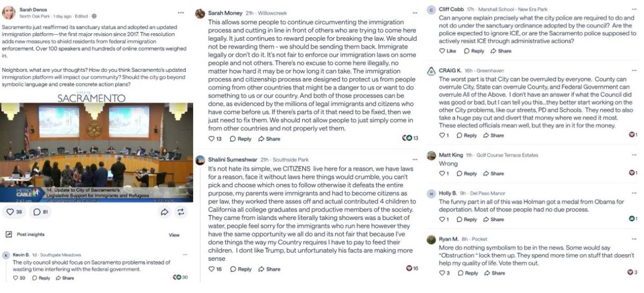Click the share arrow on the main post
The height and width of the screenshot is (293, 644).
[x=164, y=212]
